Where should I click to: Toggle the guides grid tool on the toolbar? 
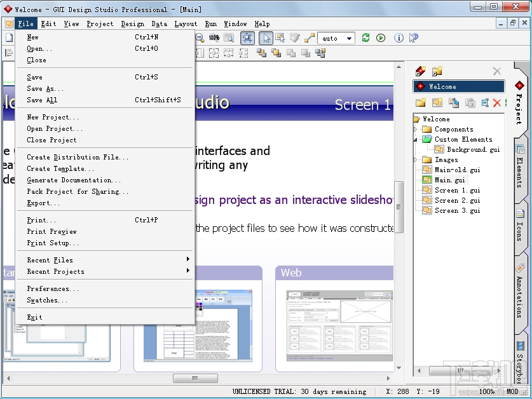coord(247,38)
